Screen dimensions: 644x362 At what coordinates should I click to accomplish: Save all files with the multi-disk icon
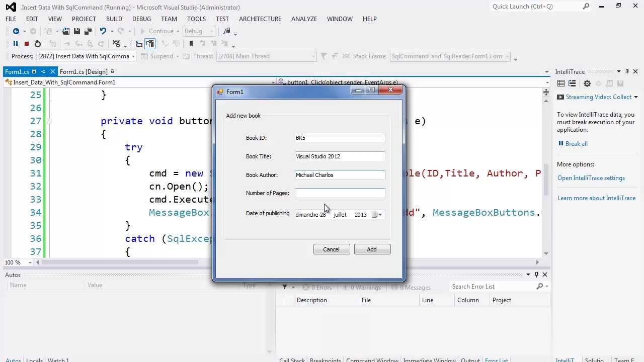[88, 31]
